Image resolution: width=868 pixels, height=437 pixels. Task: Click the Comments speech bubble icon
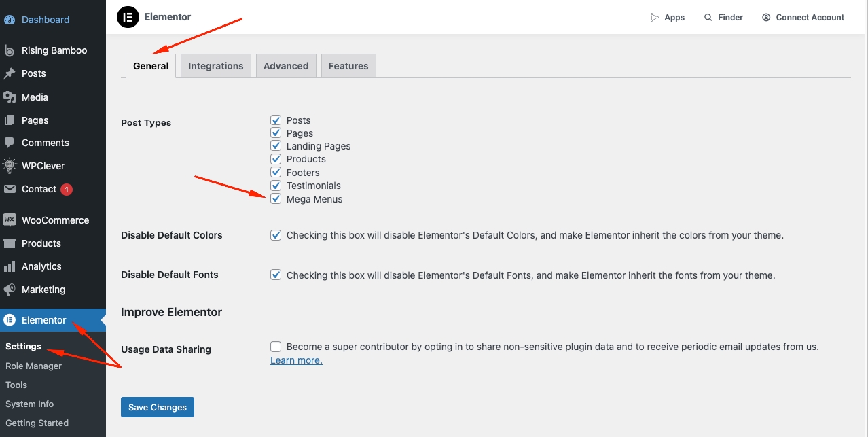pyautogui.click(x=10, y=143)
